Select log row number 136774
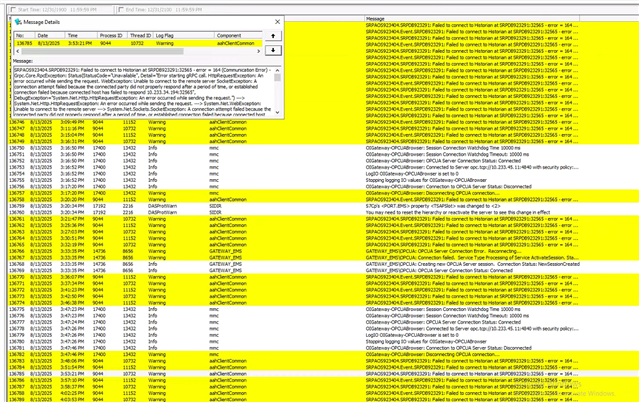 pyautogui.click(x=323, y=303)
